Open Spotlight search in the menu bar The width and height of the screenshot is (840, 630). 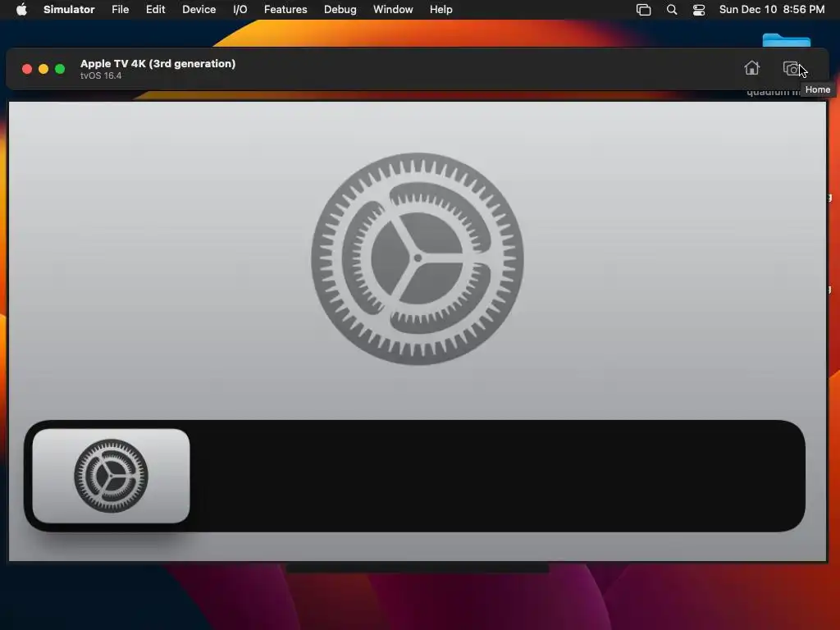tap(672, 10)
